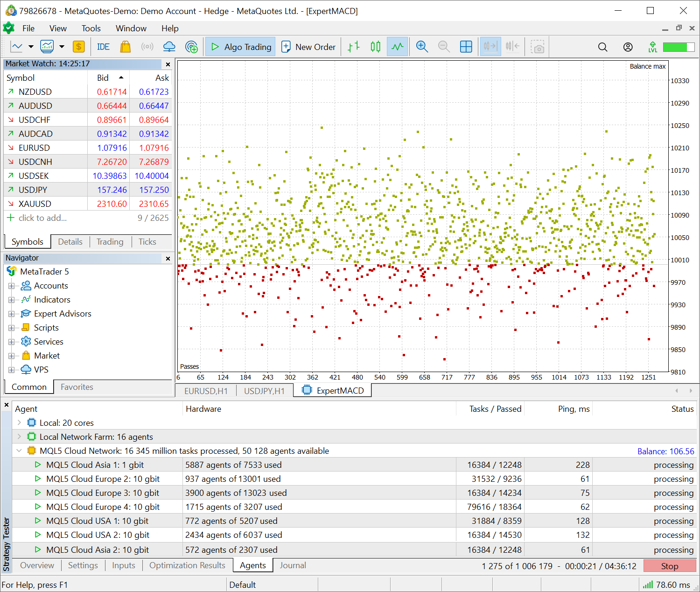Open the search magnifier in toolbar
700x592 pixels.
[x=602, y=47]
